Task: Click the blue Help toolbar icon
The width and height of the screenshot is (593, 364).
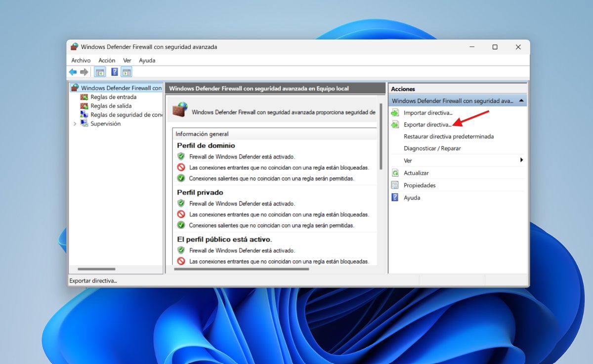Action: [x=115, y=72]
